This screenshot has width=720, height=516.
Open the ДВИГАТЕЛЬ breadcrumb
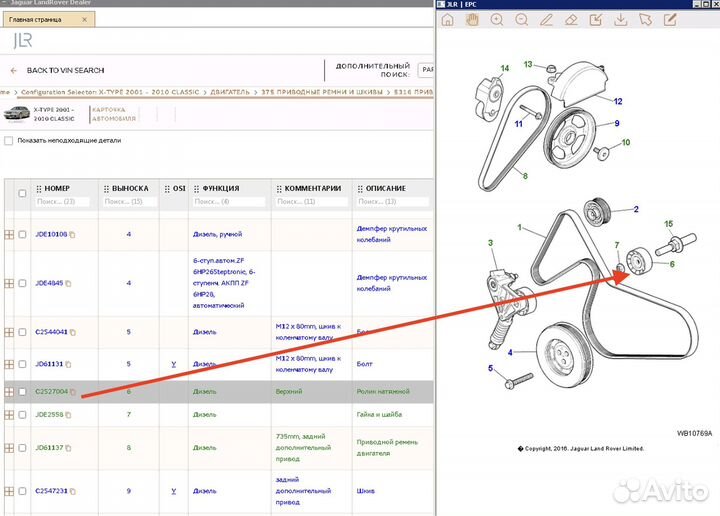click(230, 92)
